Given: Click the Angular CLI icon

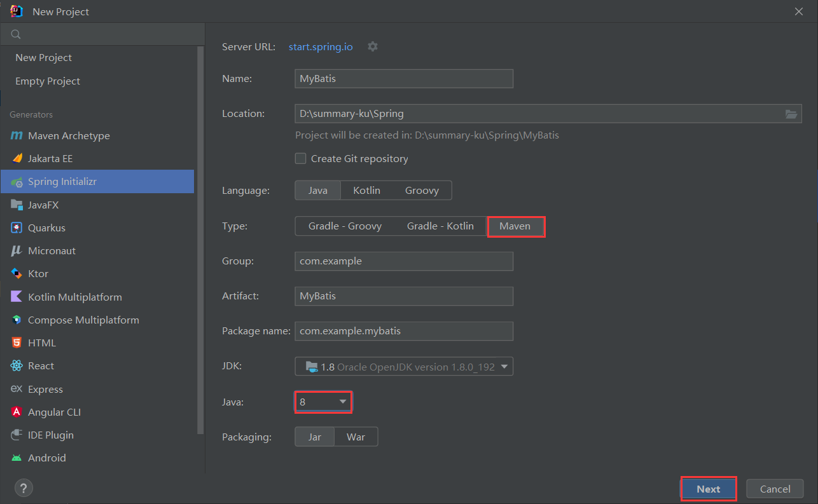Looking at the screenshot, I should point(17,412).
